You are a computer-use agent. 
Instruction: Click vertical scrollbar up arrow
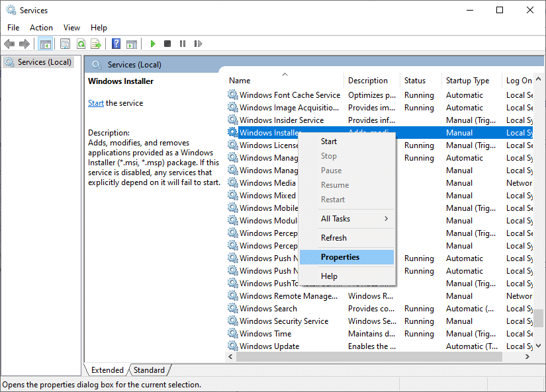(x=539, y=79)
